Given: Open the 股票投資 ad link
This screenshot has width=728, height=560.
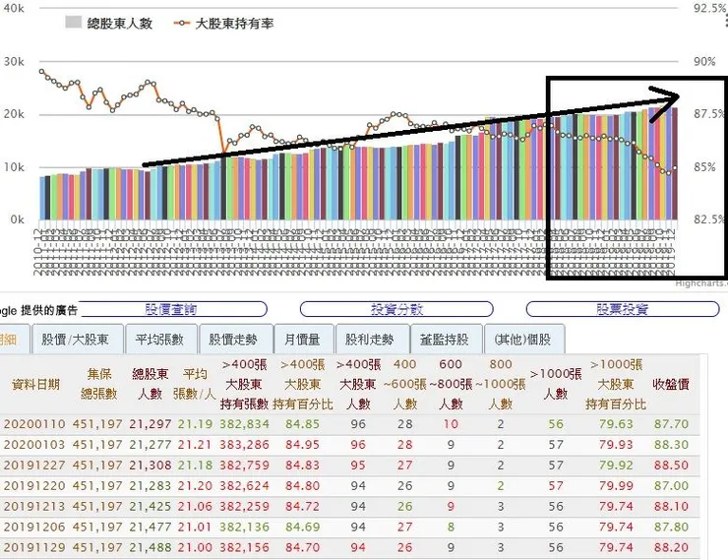Looking at the screenshot, I should click(623, 309).
